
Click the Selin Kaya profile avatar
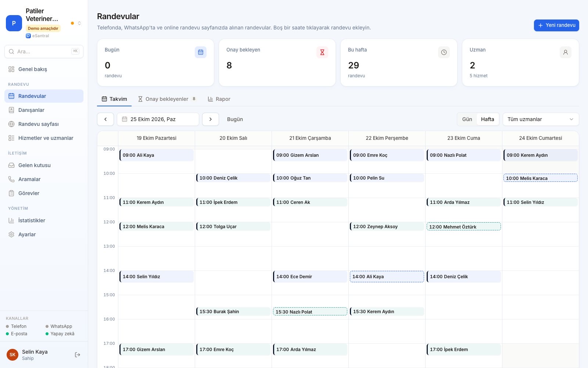click(12, 355)
